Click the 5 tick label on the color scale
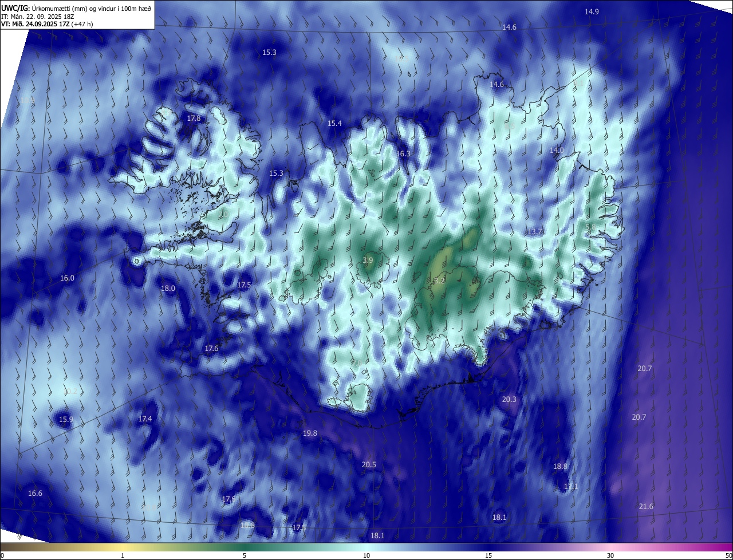Screen dimensions: 733x560 coord(245,556)
